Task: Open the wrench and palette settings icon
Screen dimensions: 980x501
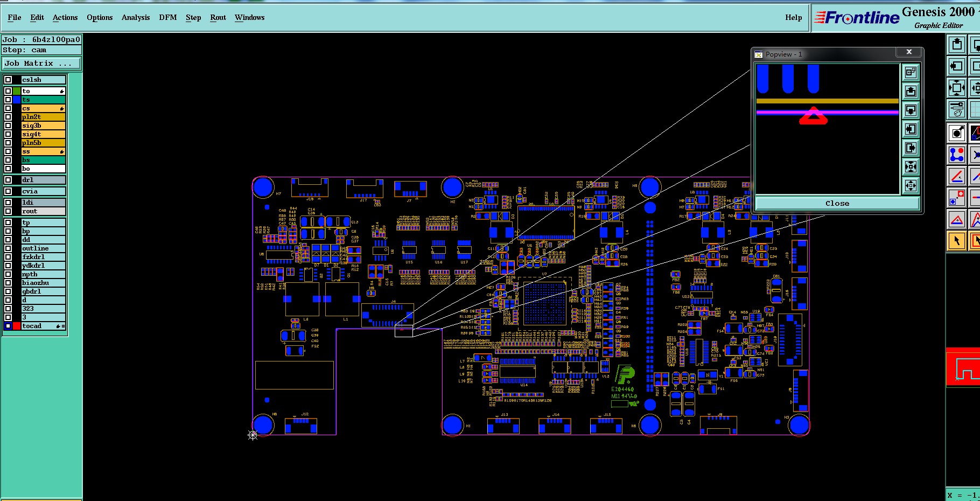Action: point(957,109)
